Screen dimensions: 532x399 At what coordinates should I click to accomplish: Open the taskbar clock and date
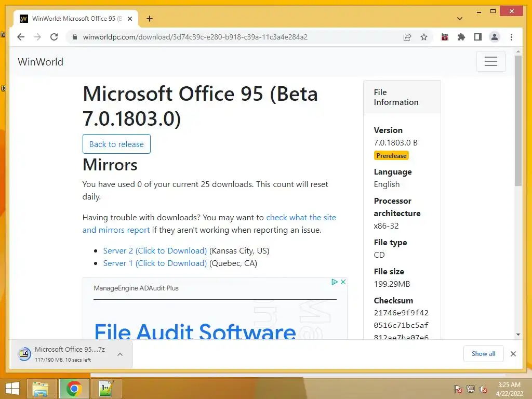click(x=509, y=389)
